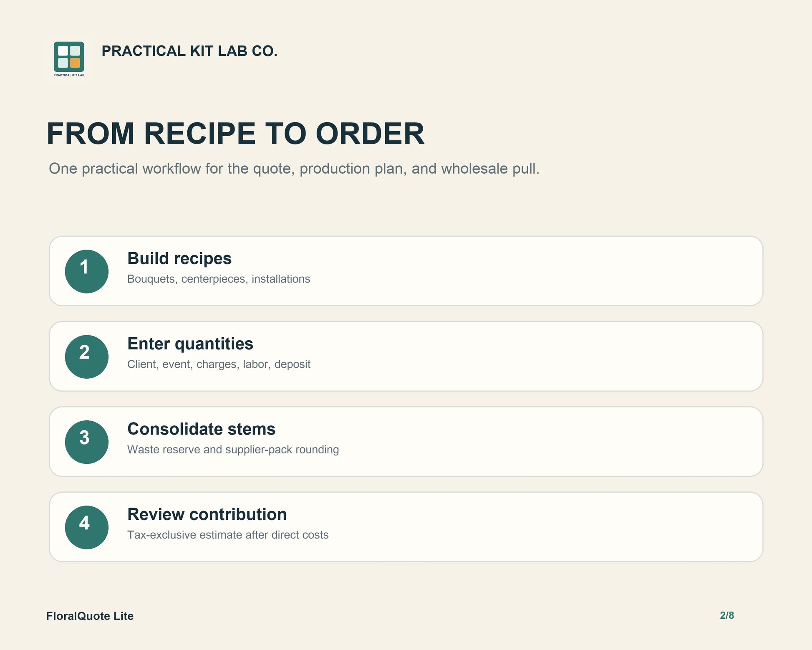
Task: Select the step 1 numbered circle
Action: tap(87, 271)
